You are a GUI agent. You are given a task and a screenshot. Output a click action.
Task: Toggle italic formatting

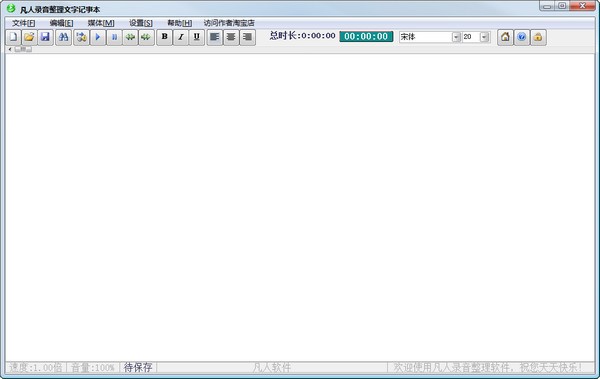point(181,37)
